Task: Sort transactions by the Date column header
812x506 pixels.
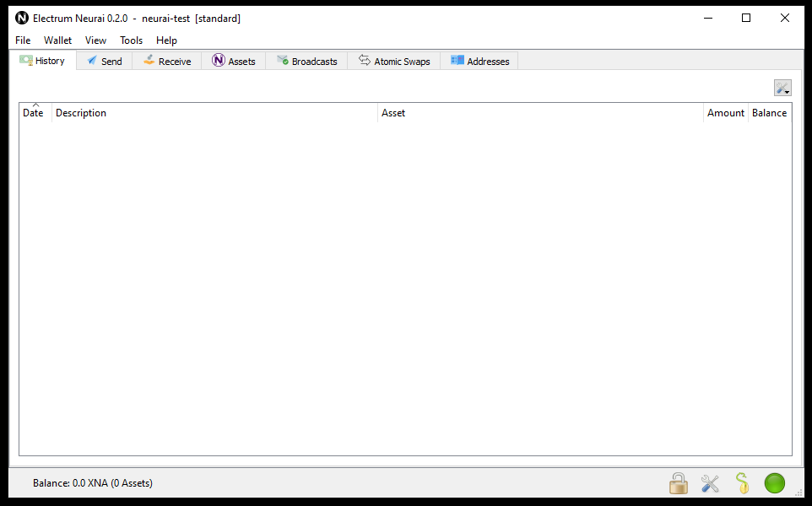Action: [x=33, y=112]
